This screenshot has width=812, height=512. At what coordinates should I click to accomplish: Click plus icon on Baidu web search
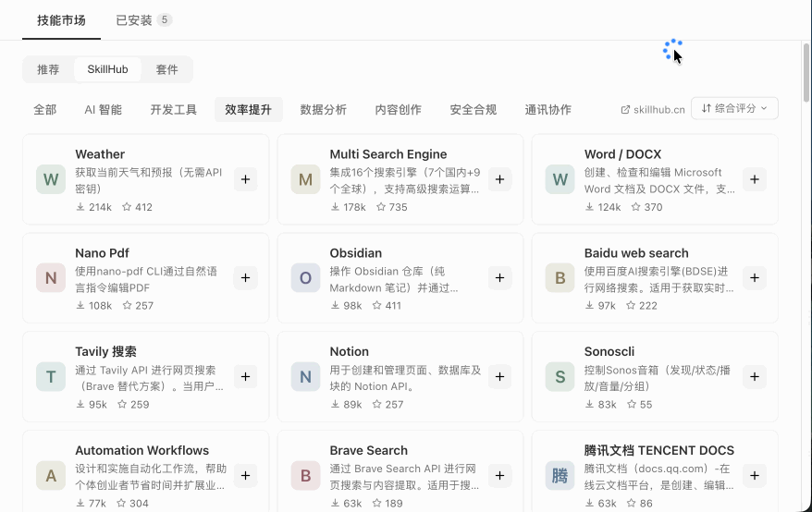point(755,277)
